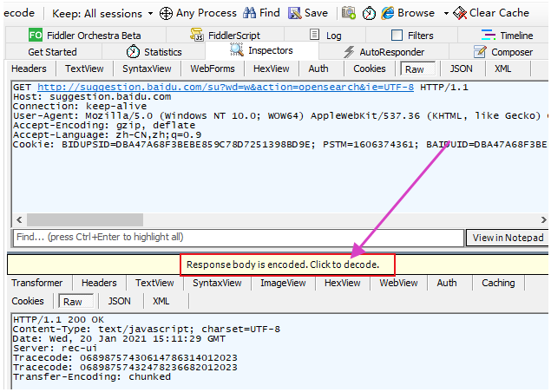Select response TextView tab
Screen dimensions: 551x392
[154, 283]
